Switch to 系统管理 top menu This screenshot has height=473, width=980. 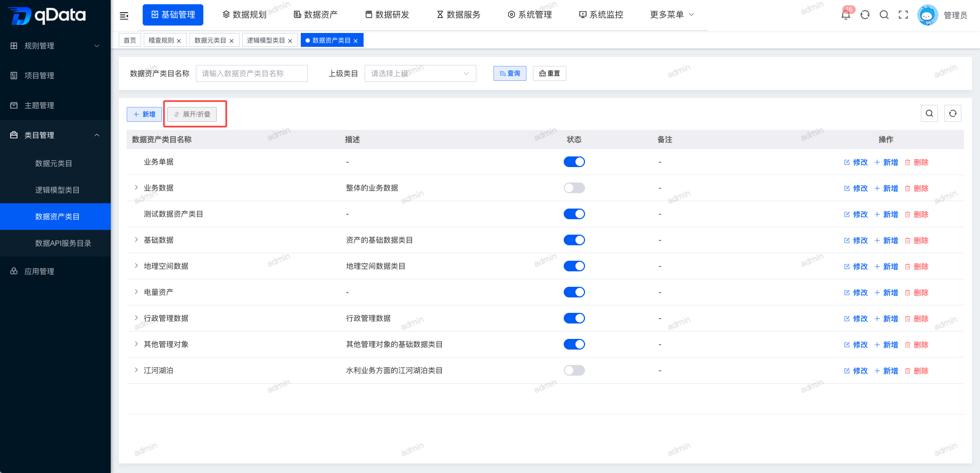coord(530,14)
